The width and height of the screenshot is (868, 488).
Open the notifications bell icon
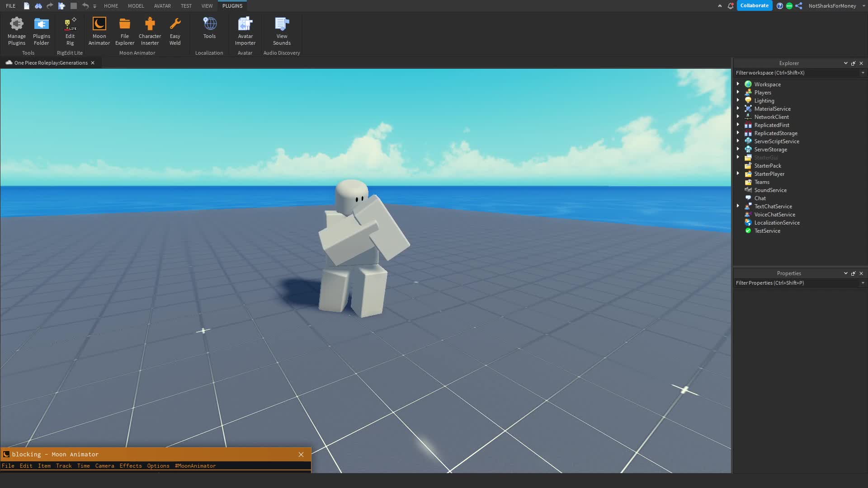pos(730,6)
